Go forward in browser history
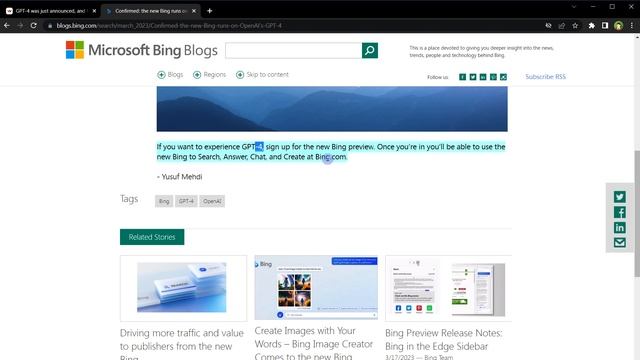640x360 pixels. point(20,25)
